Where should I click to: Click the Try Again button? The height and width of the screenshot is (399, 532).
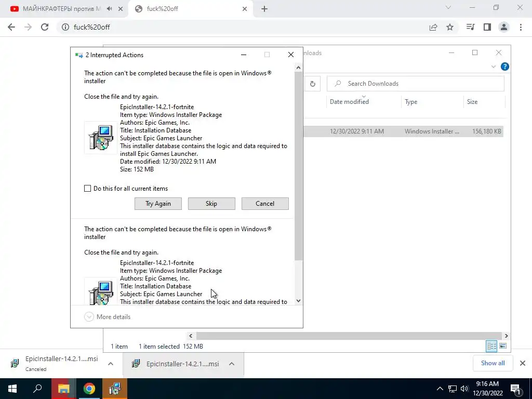158,204
